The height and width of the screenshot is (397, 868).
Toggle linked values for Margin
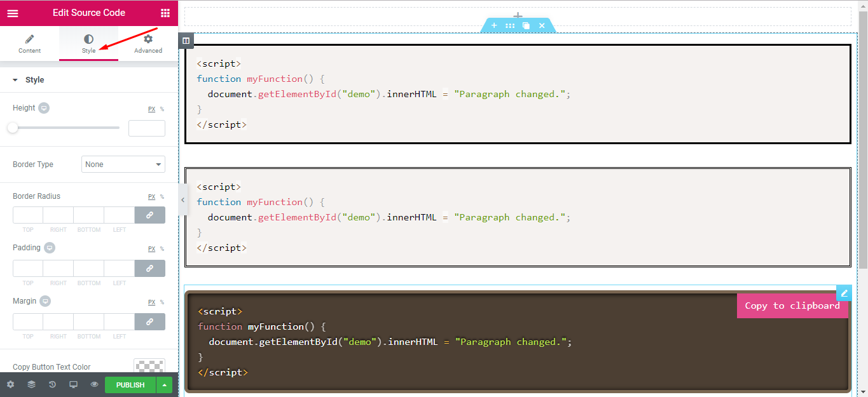[x=150, y=322]
